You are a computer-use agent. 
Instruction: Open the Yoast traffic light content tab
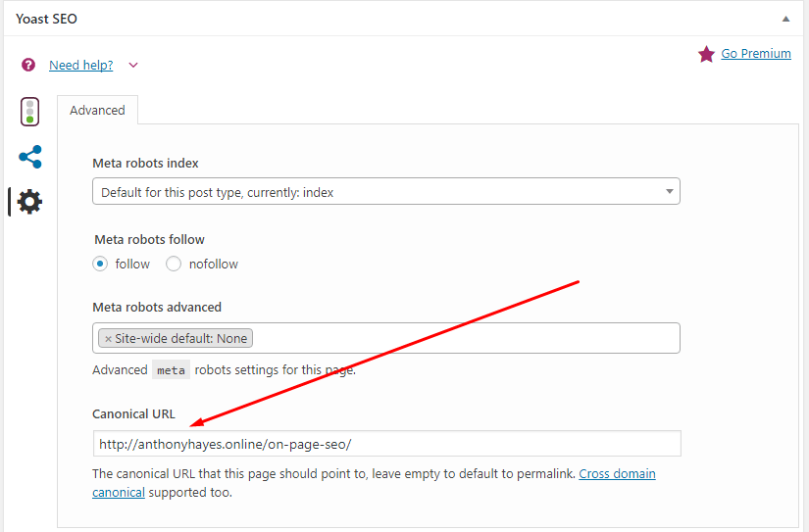[x=30, y=112]
